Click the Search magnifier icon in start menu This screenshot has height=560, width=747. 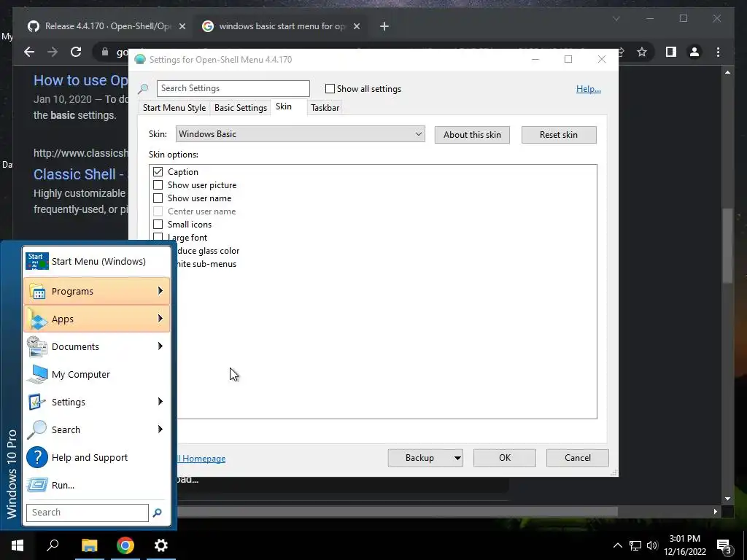[36, 429]
